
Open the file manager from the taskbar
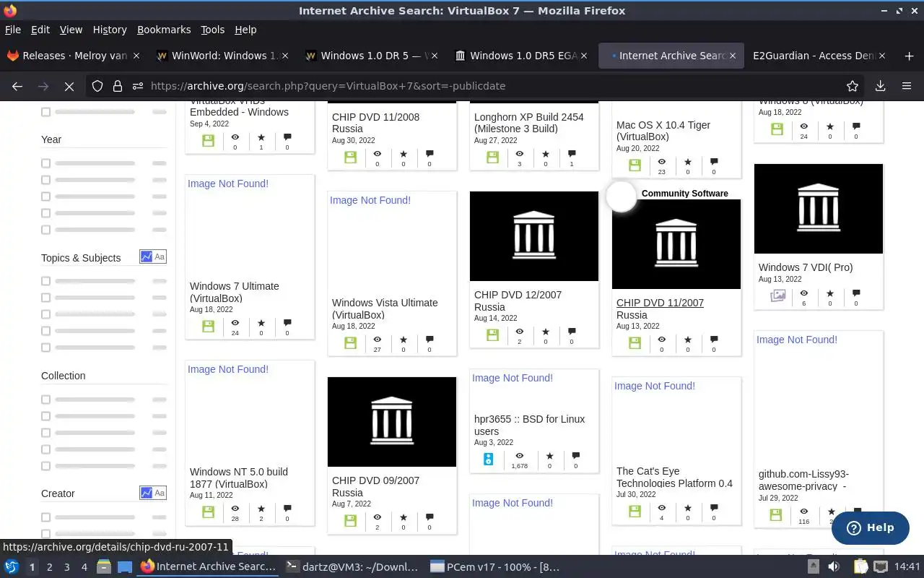click(x=103, y=567)
